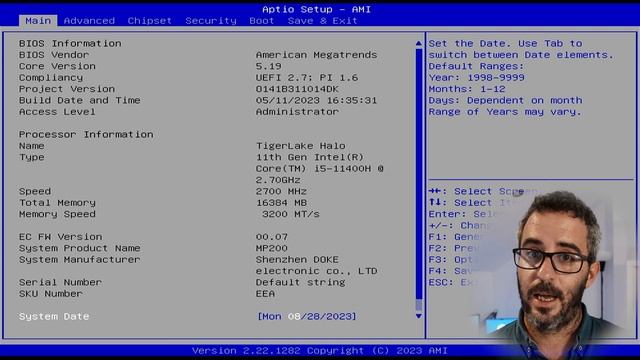Select the Boot tab

(262, 21)
